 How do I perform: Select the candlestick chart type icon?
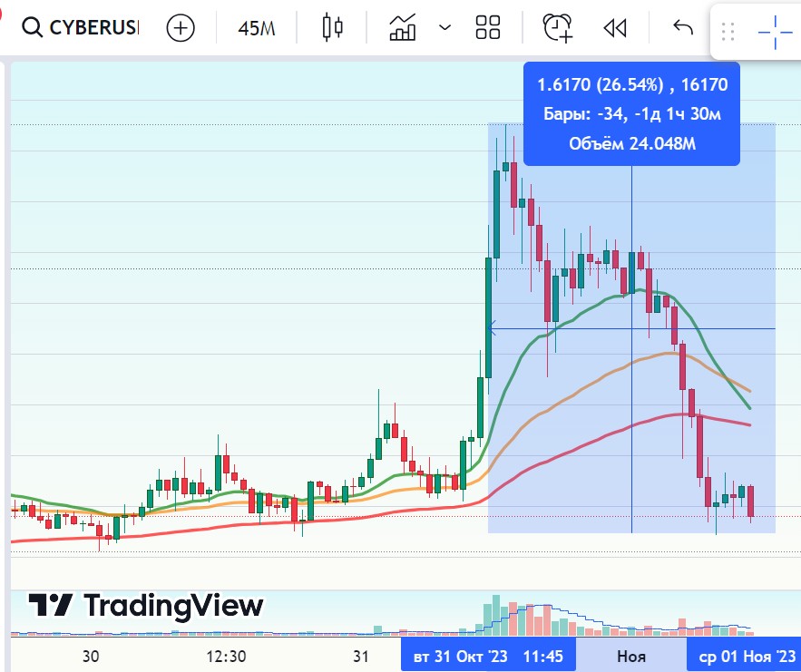333,28
